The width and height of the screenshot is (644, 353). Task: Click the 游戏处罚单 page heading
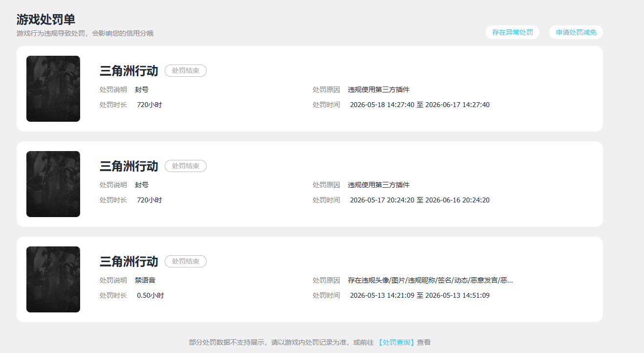click(x=46, y=19)
